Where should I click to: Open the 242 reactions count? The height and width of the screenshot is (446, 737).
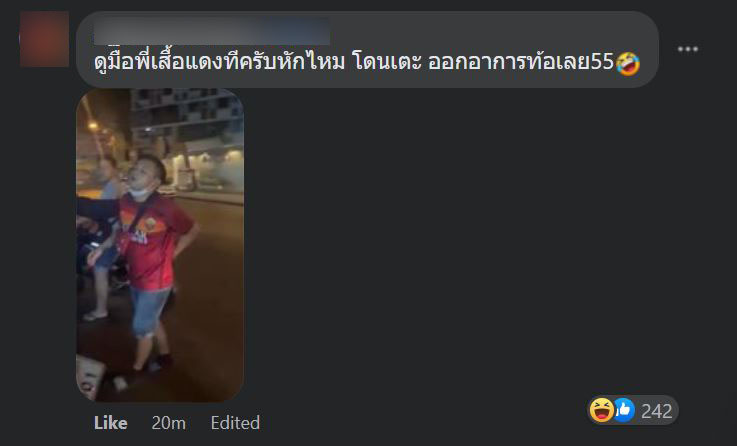click(657, 411)
